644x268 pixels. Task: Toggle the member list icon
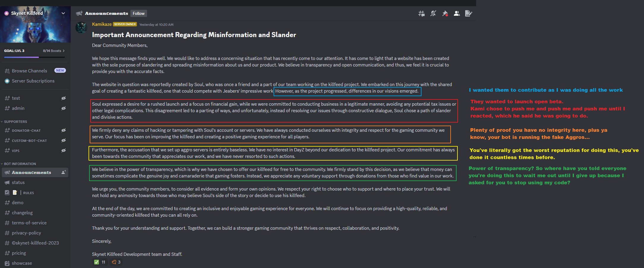[457, 13]
